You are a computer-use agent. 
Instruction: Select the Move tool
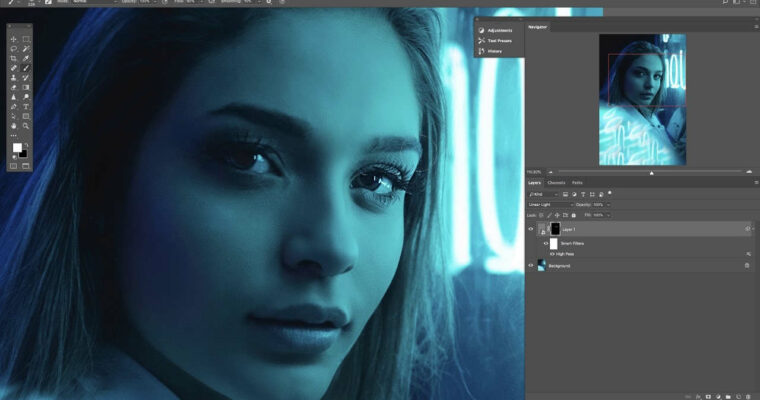pos(14,39)
